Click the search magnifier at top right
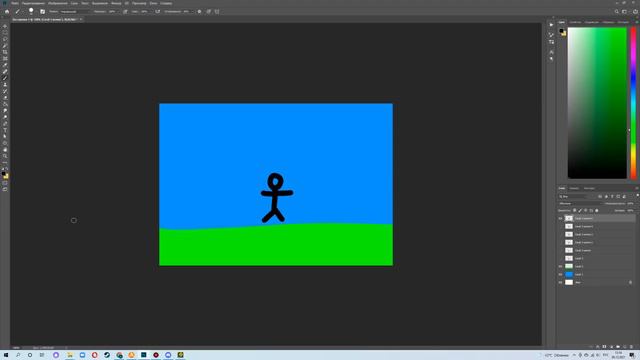 click(x=616, y=11)
